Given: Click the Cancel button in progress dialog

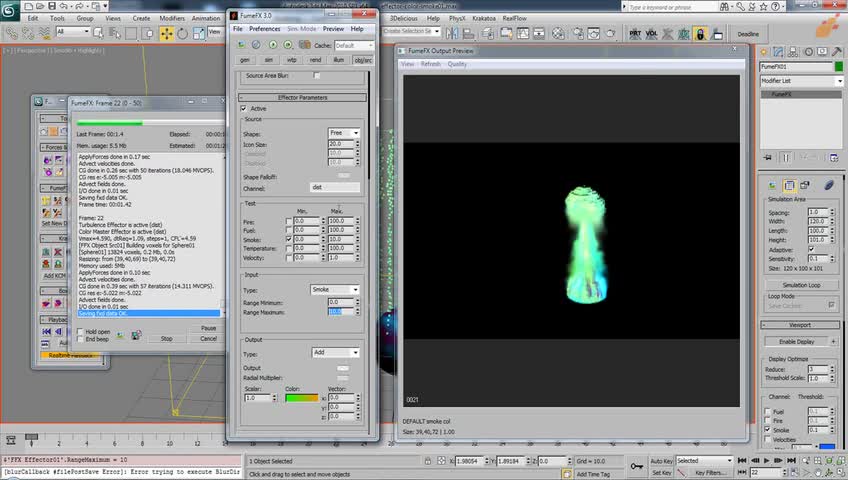Looking at the screenshot, I should pos(209,339).
